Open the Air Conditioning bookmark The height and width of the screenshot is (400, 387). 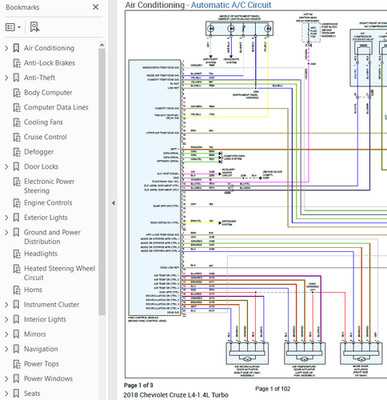pos(49,48)
